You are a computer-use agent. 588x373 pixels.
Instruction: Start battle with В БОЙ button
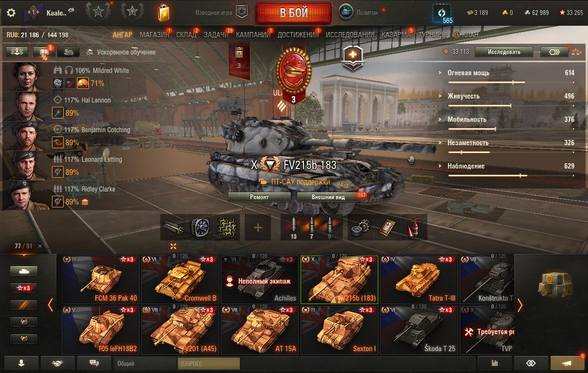tap(294, 13)
